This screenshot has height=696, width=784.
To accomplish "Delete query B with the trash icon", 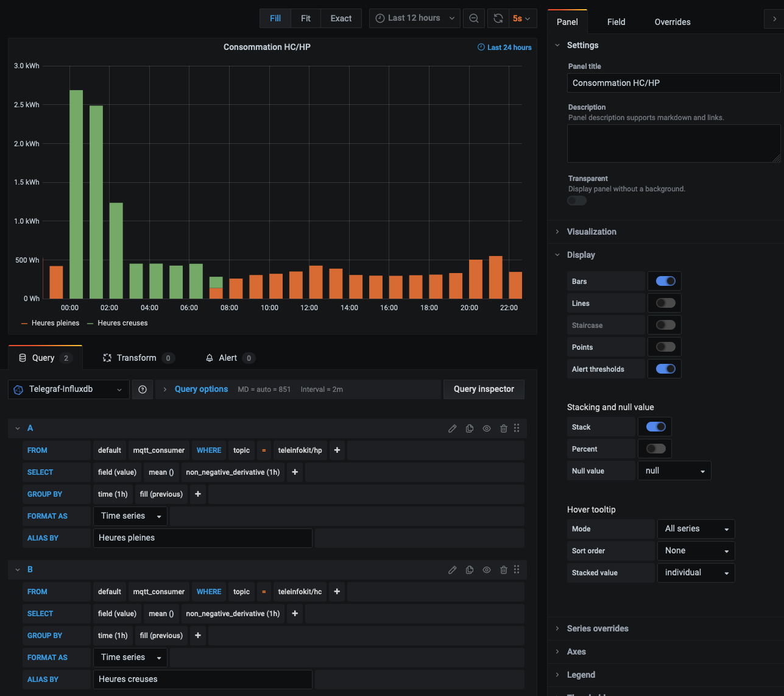I will coord(504,569).
